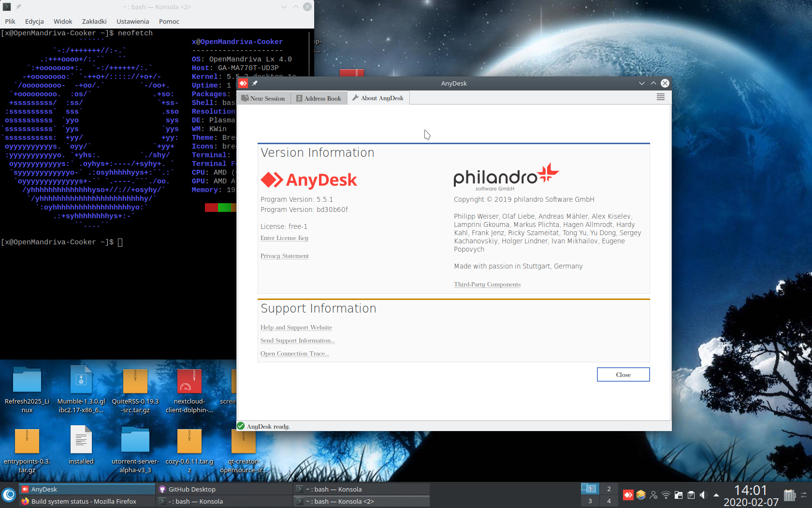Screen dimensions: 812x508
Task: Click the green AnyDesk ready status icon
Action: [x=241, y=426]
